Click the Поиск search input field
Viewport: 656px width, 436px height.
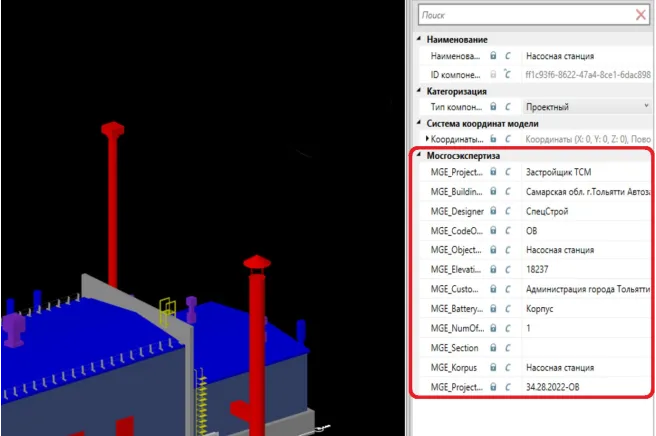point(525,15)
